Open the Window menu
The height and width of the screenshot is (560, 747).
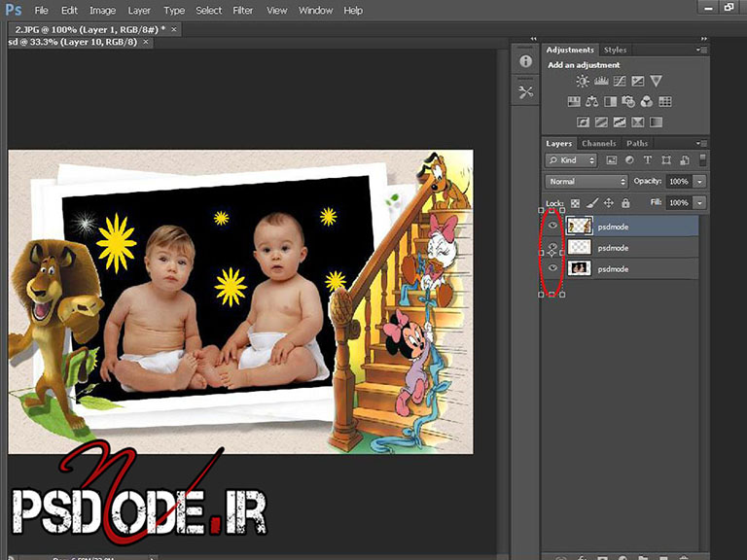[315, 10]
